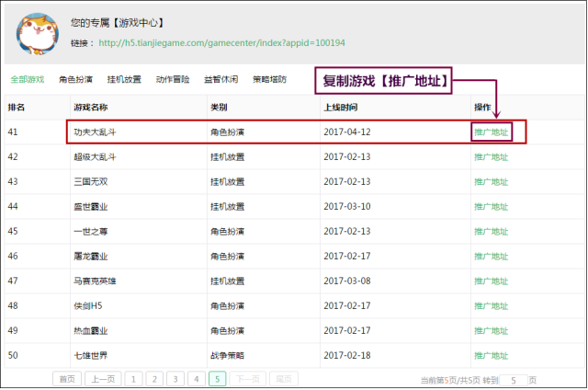Click 推广地址 for 盛世霸业
This screenshot has width=588, height=390.
pos(492,206)
